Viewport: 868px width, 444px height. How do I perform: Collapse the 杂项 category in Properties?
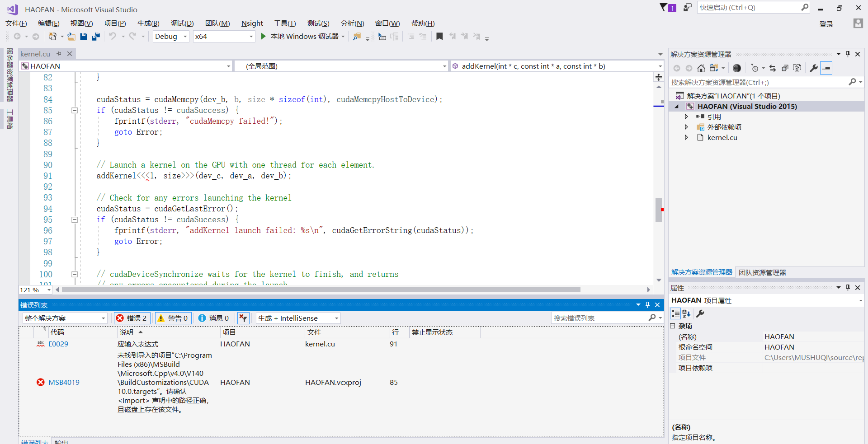[x=673, y=326]
